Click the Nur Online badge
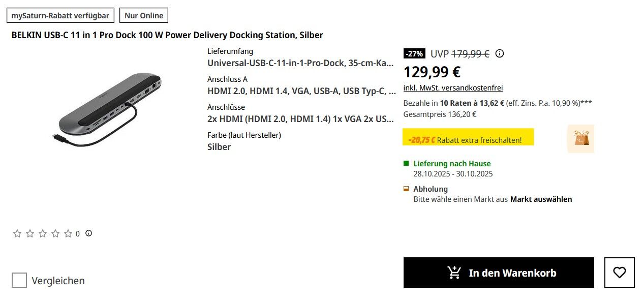This screenshot has height=300, width=644. point(144,16)
